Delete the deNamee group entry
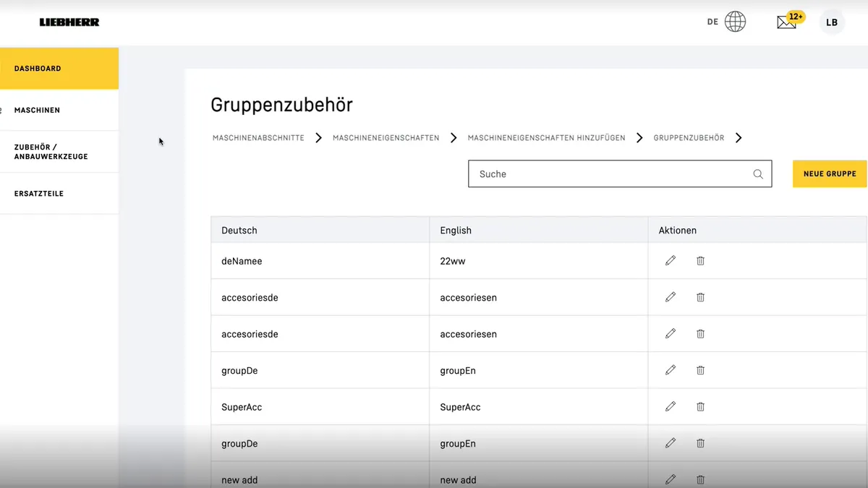 point(700,260)
